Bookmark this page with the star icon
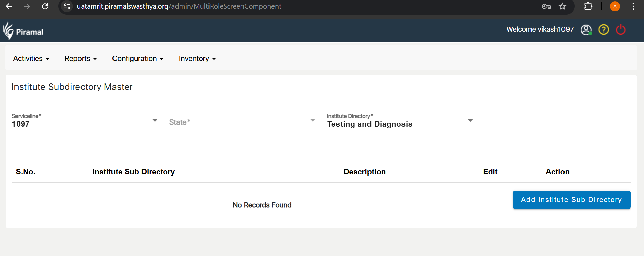This screenshot has height=256, width=644. (x=562, y=6)
